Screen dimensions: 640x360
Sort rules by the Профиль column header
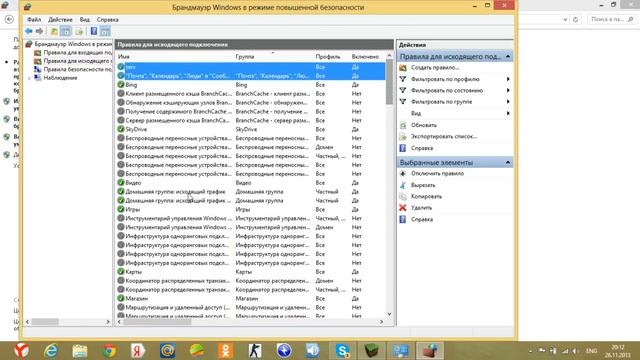point(328,57)
